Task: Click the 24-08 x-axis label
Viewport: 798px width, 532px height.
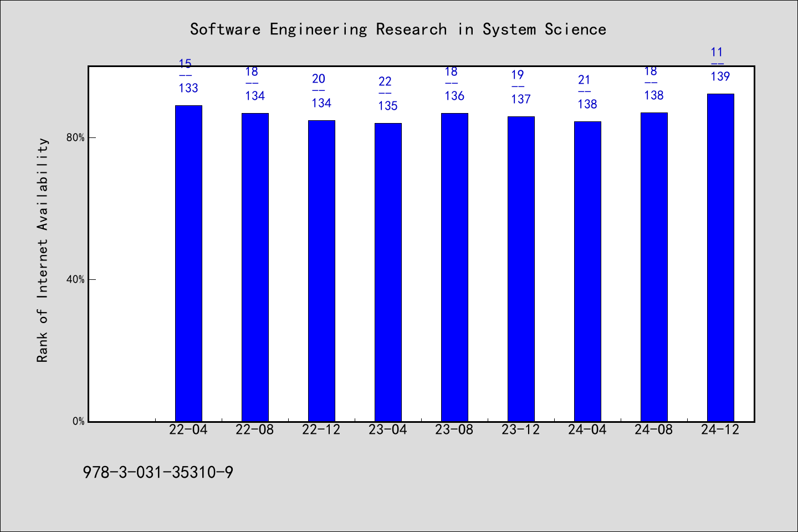Action: [x=654, y=430]
